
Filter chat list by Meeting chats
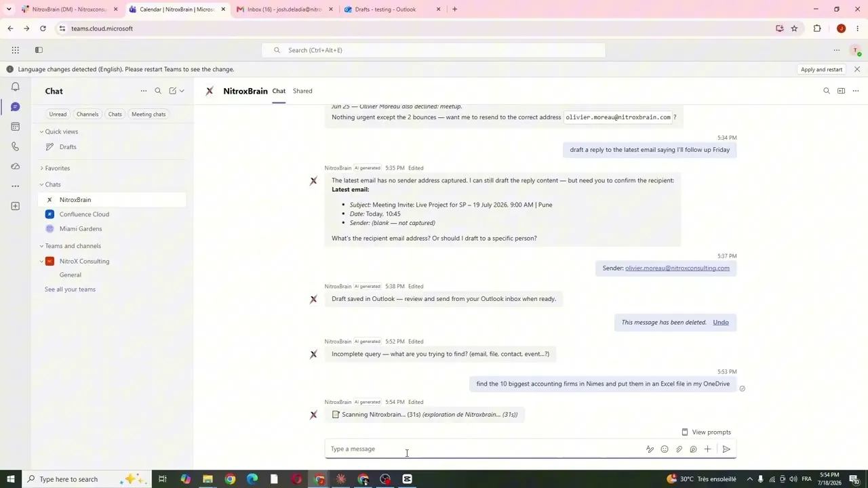149,114
